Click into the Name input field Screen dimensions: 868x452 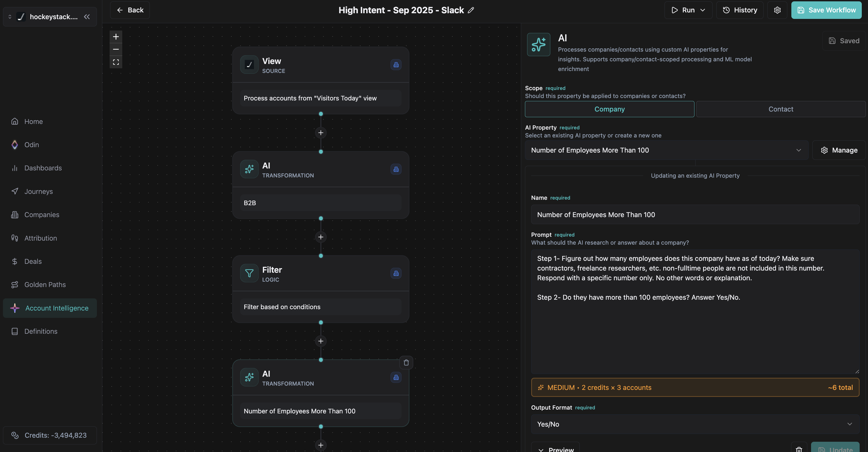[x=695, y=215]
